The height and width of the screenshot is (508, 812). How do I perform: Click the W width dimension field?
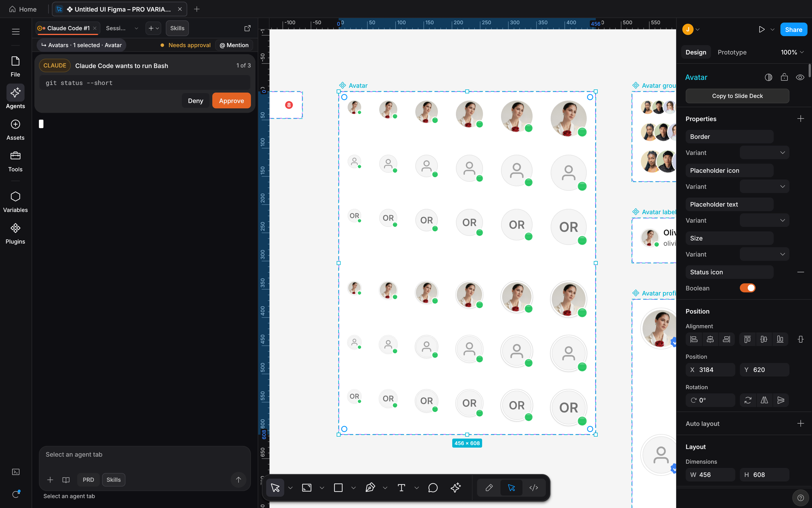click(x=710, y=475)
